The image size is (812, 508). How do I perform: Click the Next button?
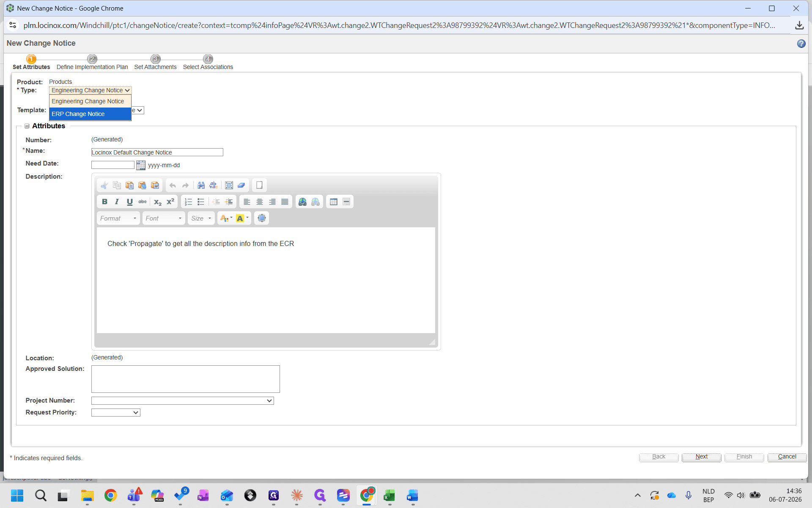click(x=701, y=457)
